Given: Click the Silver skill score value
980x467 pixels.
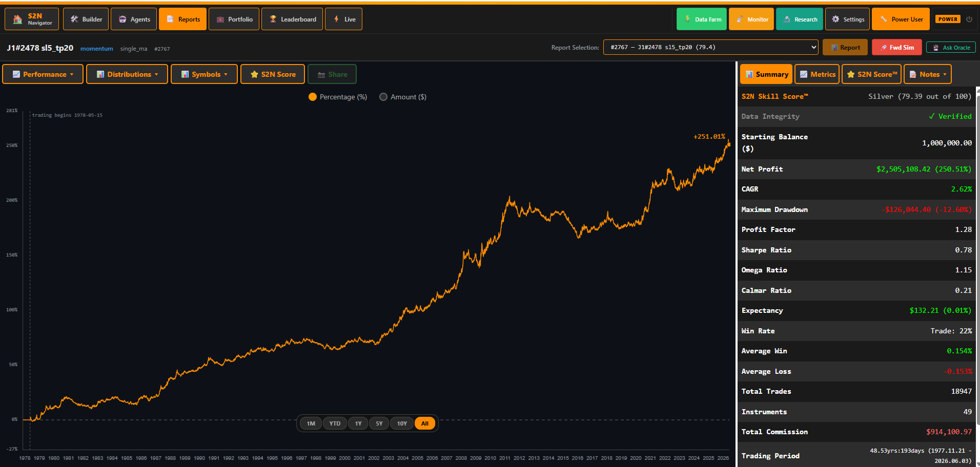Looking at the screenshot, I should point(920,96).
